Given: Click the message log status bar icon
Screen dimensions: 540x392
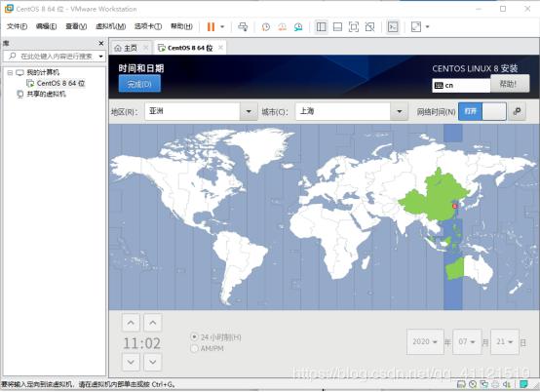Looking at the screenshot, I should click(523, 384).
